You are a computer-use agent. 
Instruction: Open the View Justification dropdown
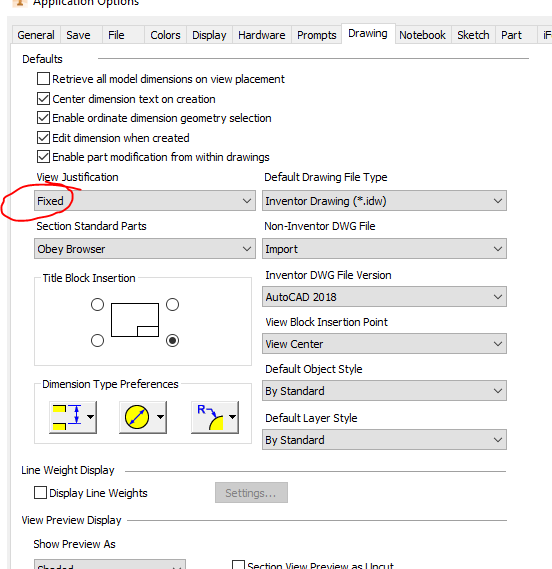(x=145, y=201)
